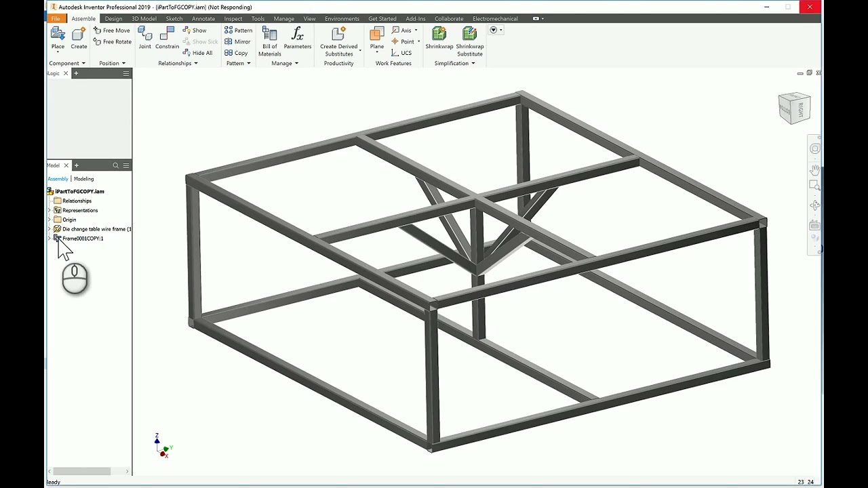Click the browser horizontal scrollbar
This screenshot has height=488, width=868.
pos(82,471)
